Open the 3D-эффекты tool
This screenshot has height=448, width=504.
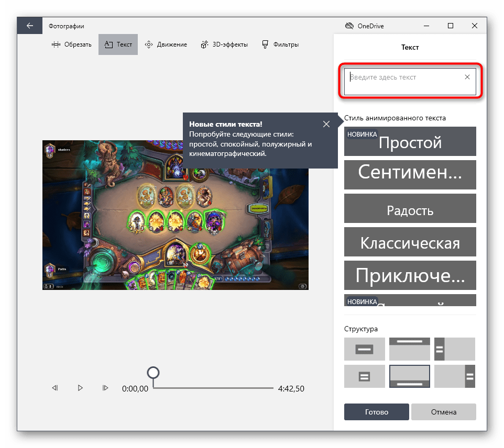[x=224, y=44]
